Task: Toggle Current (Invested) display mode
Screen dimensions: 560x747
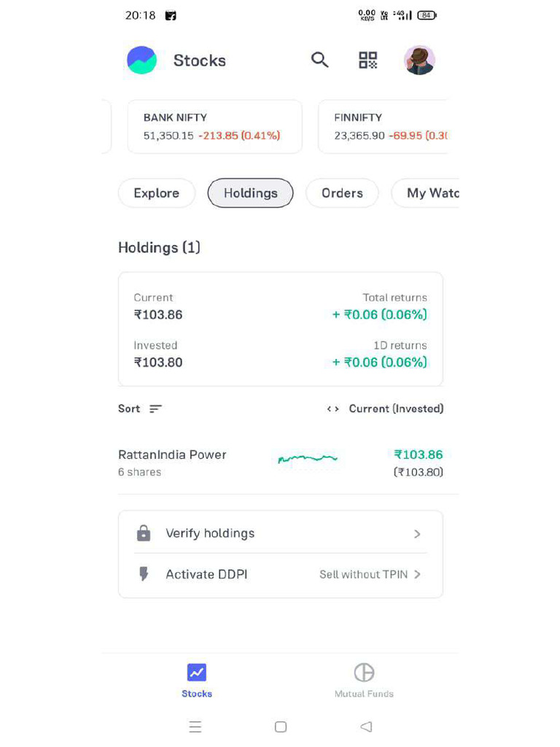Action: pos(385,409)
